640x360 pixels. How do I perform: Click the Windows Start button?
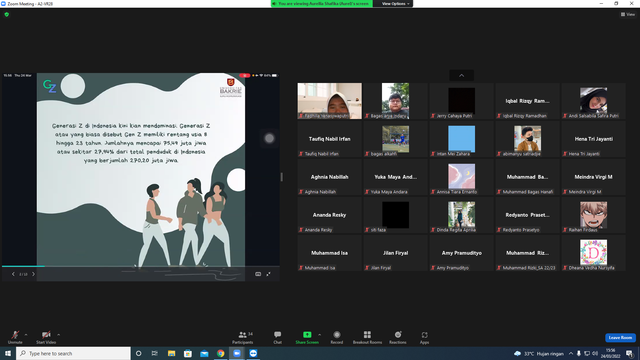coord(8,353)
